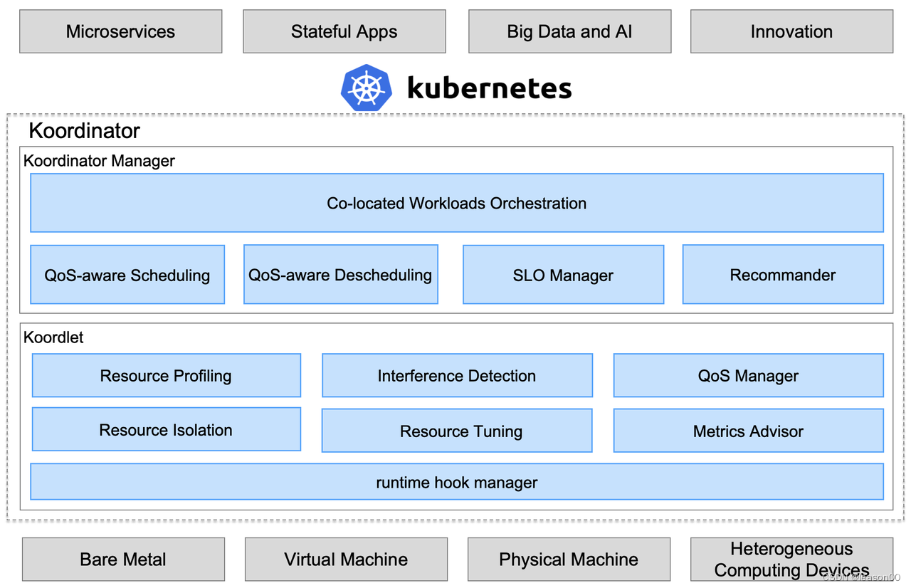
Task: Select the QoS Manager block
Action: tap(748, 375)
